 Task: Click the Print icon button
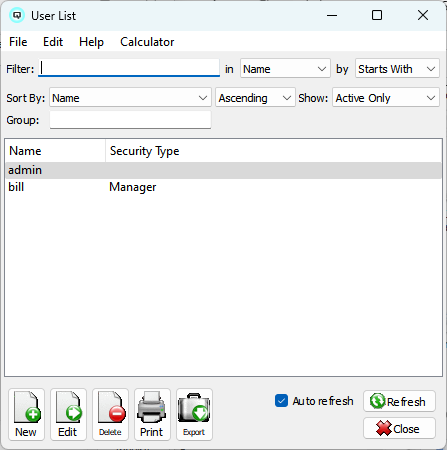coord(152,414)
